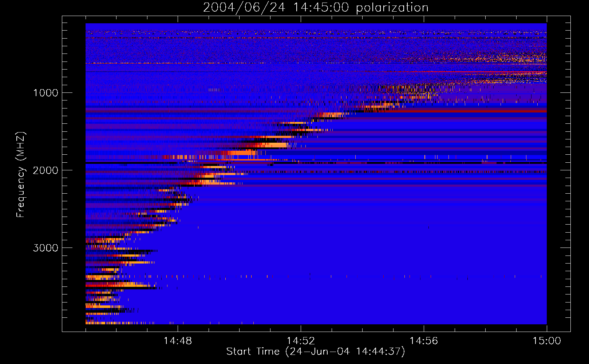Click the 2000 frequency tick label
Screen dimensions: 589x364
(x=46, y=170)
